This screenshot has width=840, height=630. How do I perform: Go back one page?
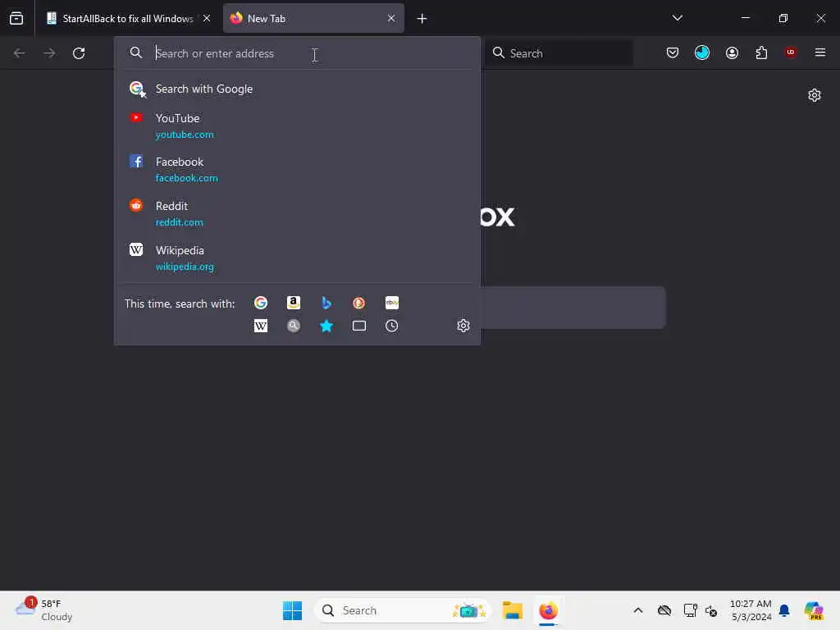coord(20,53)
